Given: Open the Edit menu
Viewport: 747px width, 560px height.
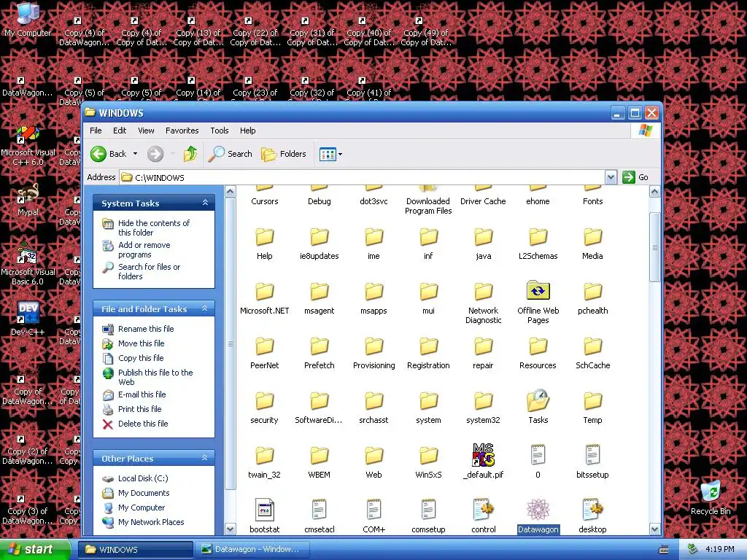Looking at the screenshot, I should (x=120, y=131).
